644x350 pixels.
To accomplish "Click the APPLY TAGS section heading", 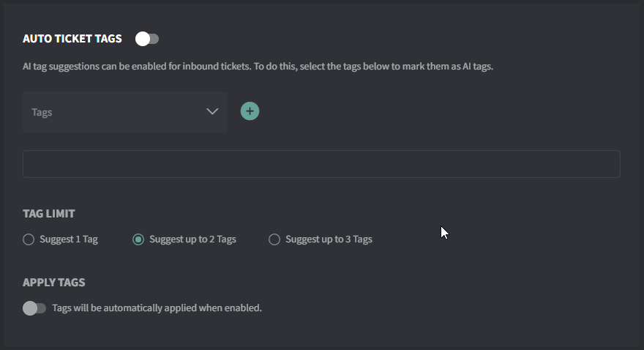I will click(x=54, y=283).
